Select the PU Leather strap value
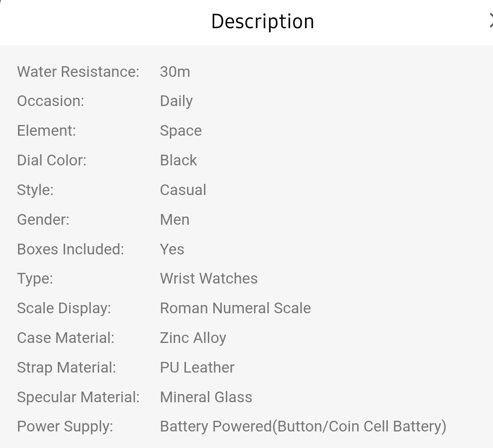 pyautogui.click(x=197, y=367)
